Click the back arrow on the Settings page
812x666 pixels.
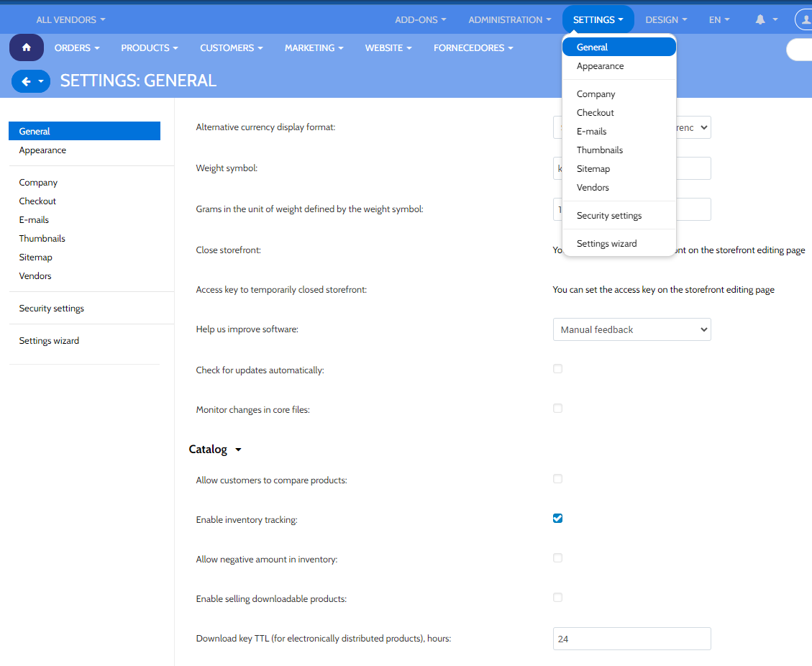(27, 81)
